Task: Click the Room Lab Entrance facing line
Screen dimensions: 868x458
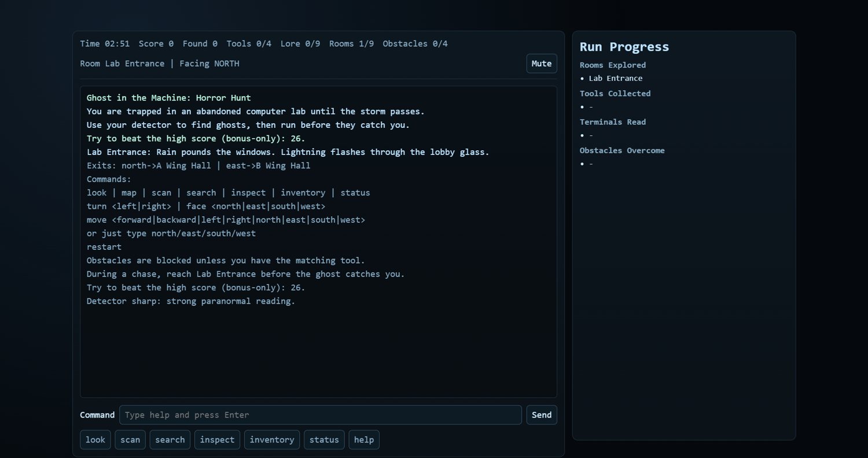Action: tap(160, 64)
